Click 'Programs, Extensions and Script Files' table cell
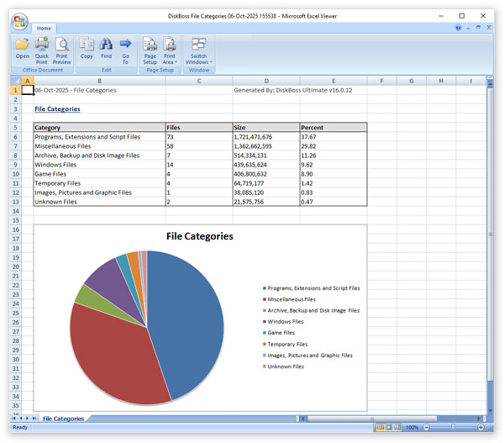This screenshot has height=443, width=504. [99, 137]
